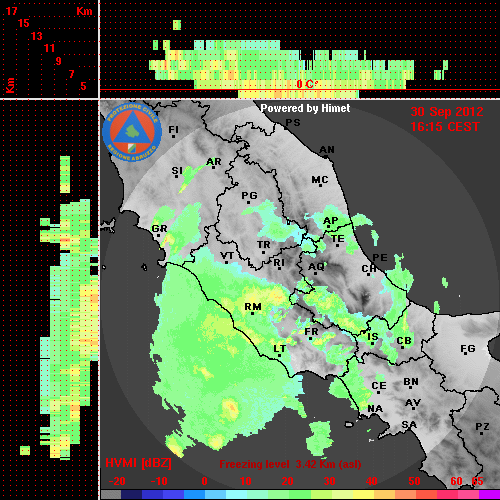Click the PG city label

[x=249, y=195]
